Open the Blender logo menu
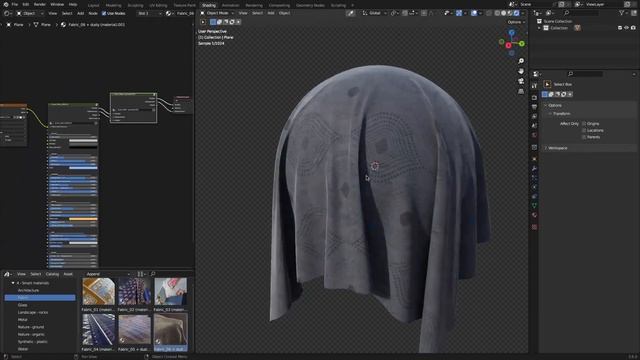The image size is (640, 360). (6, 4)
